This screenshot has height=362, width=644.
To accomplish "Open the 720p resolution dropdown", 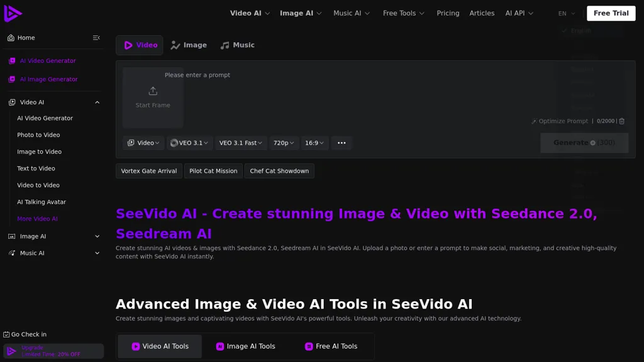I will point(284,143).
